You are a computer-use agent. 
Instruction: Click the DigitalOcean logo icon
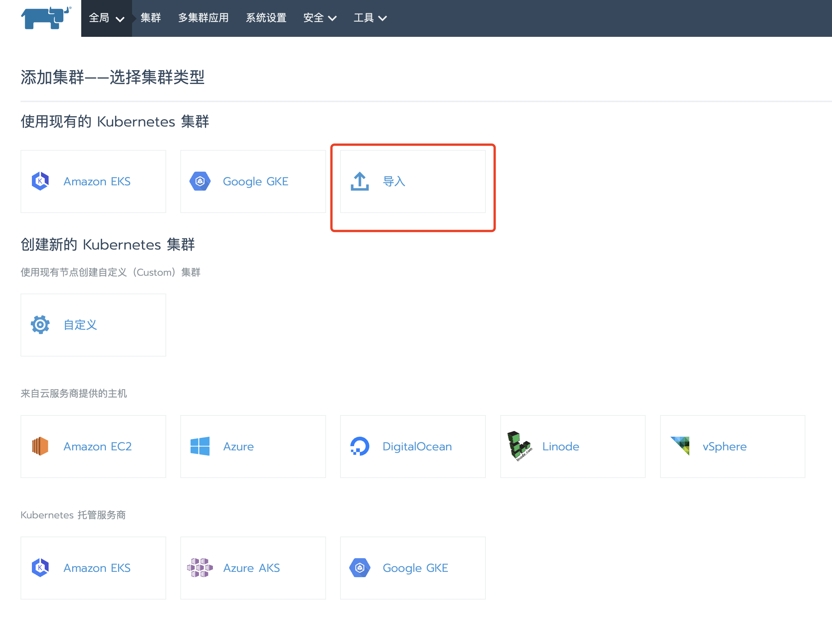point(359,446)
